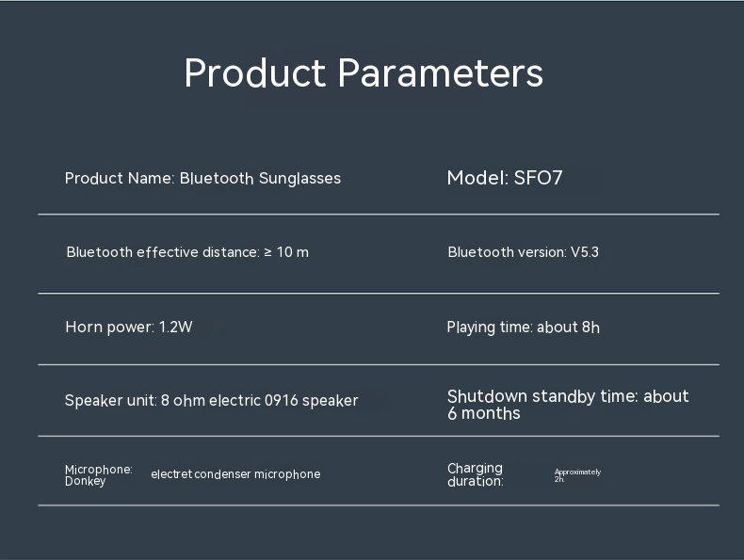744x560 pixels.
Task: Click the Approximately 2h charging value
Action: tap(576, 475)
